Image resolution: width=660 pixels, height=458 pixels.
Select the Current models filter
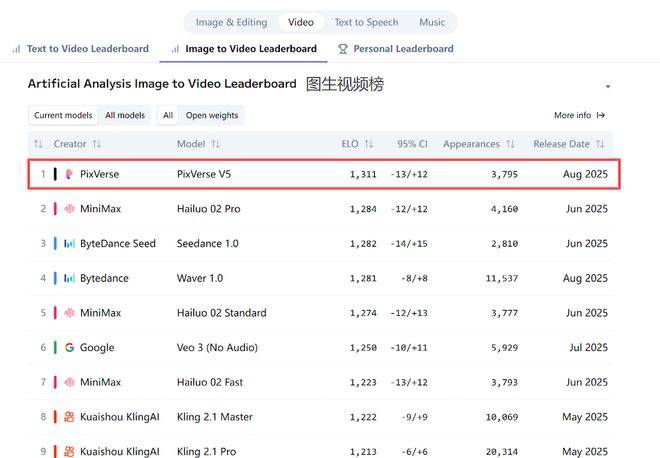[x=63, y=115]
